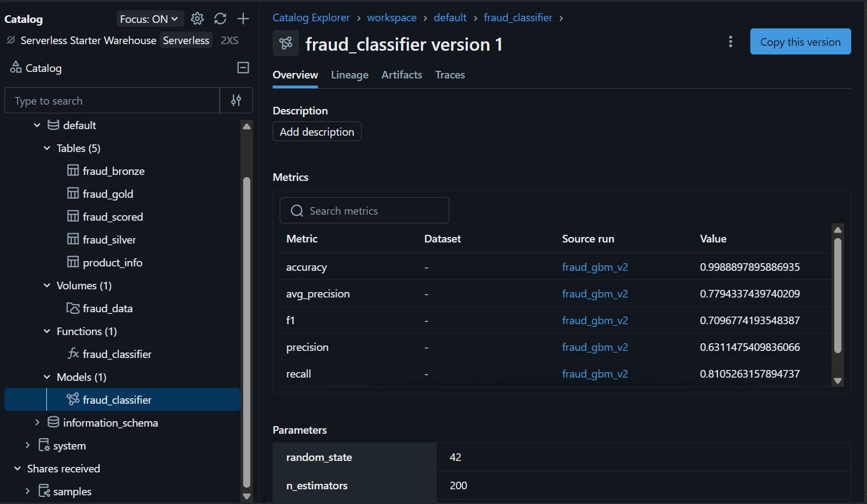Click the random_state parameter value 42
867x504 pixels.
455,457
